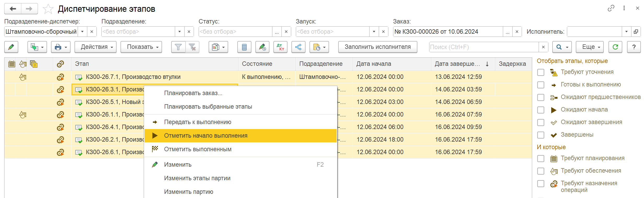Viewport: 644px width, 198px height.
Task: Click the forward navigation arrow
Action: [x=29, y=9]
